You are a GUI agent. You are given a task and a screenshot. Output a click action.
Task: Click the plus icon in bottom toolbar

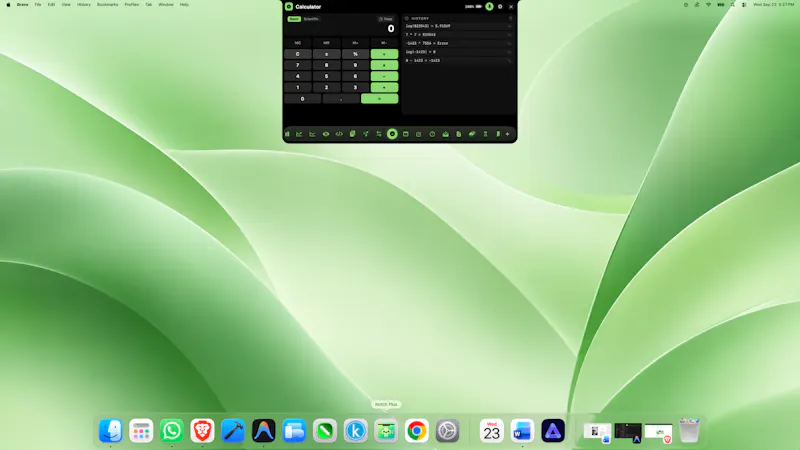click(508, 134)
